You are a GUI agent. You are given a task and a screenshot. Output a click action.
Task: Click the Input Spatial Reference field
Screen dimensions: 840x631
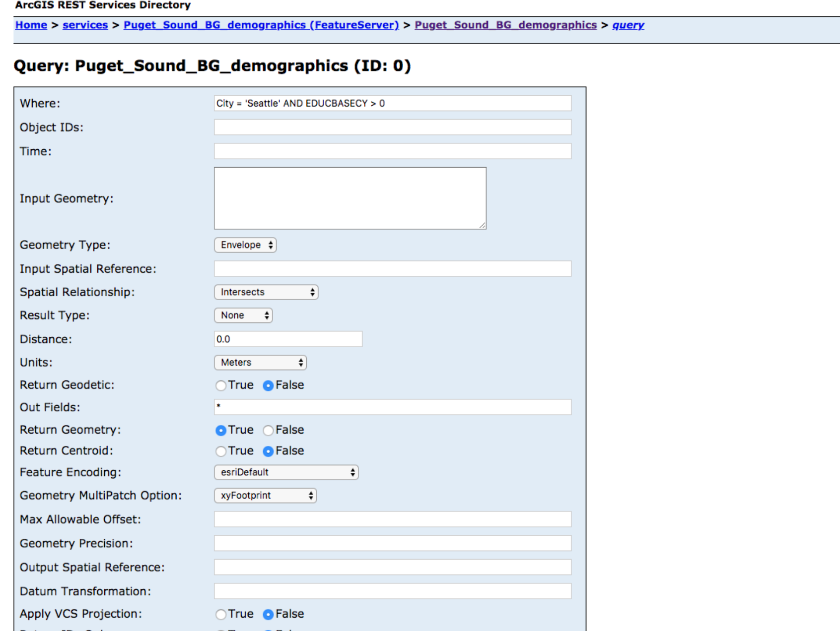pos(393,269)
